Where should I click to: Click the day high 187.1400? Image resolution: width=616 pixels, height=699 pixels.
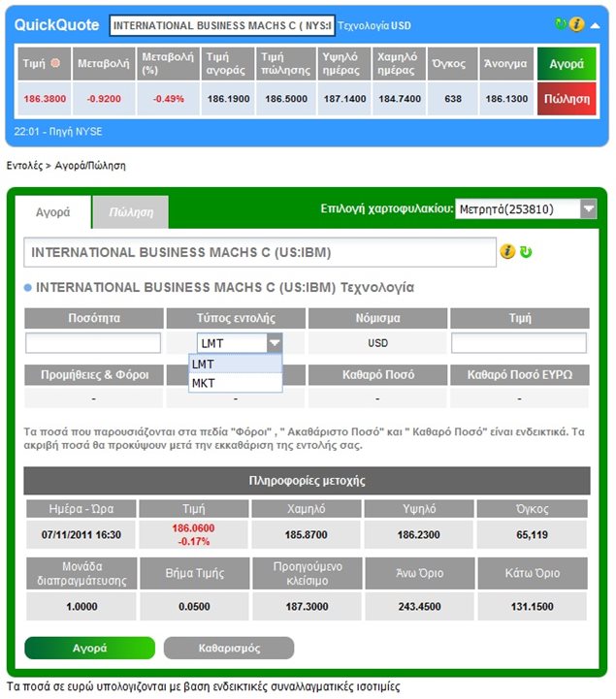pos(344,99)
